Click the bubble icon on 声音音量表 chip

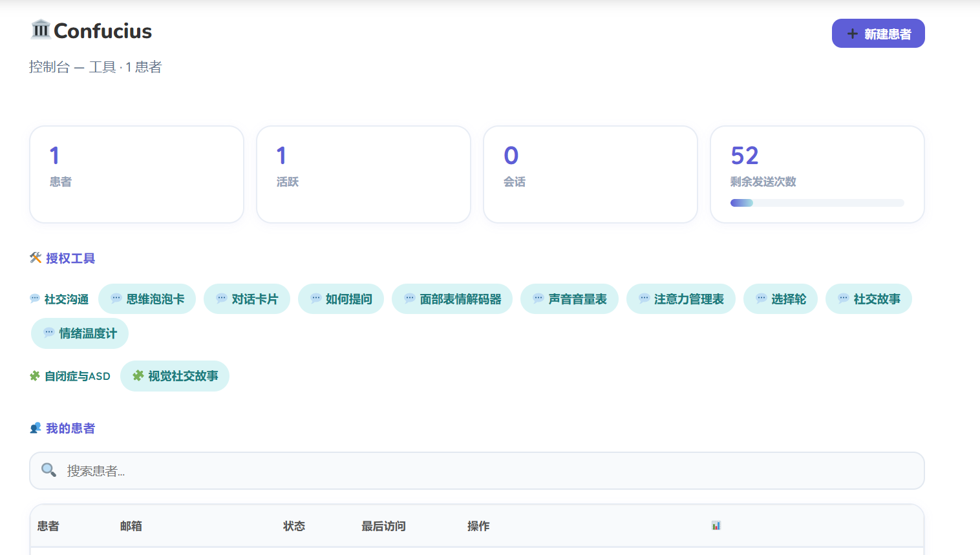(538, 298)
